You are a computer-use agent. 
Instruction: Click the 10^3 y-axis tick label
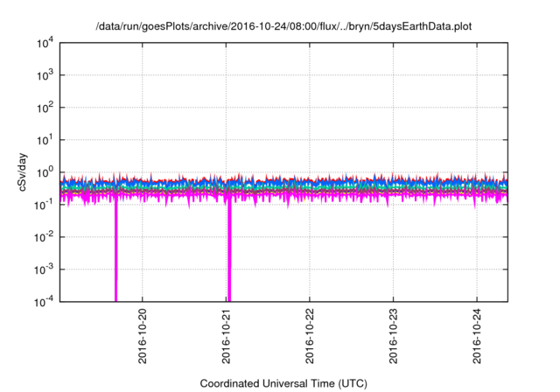click(45, 75)
